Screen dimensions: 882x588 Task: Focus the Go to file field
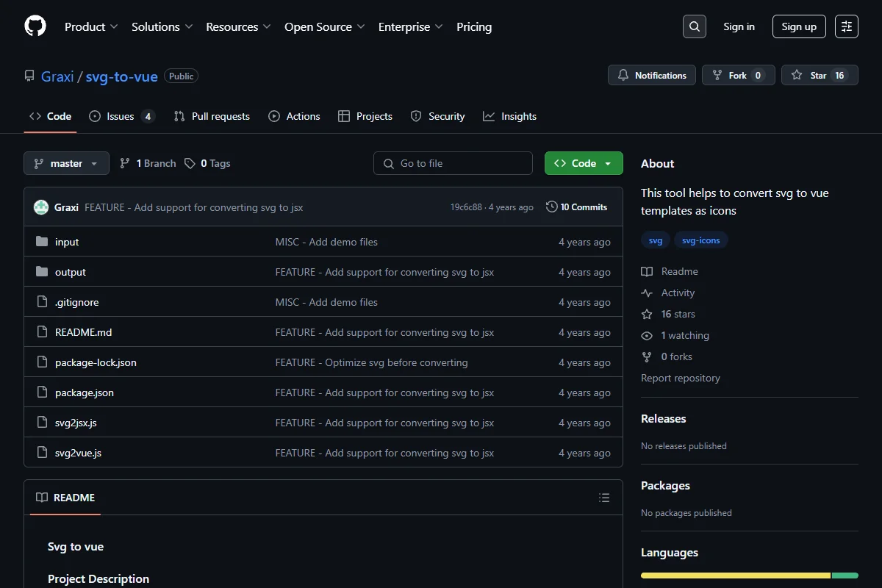(453, 163)
